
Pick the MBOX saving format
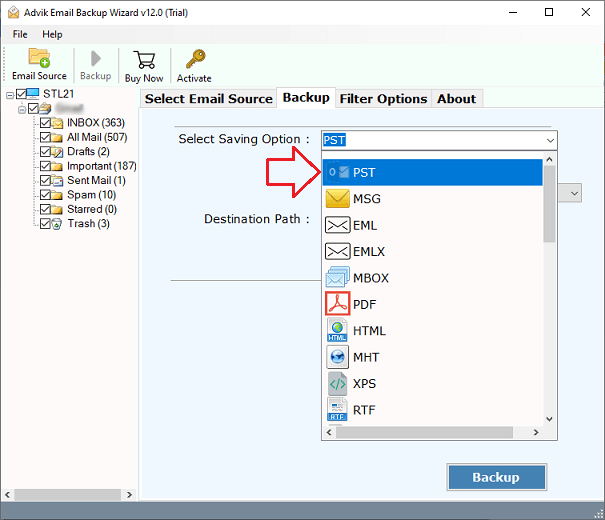click(370, 278)
